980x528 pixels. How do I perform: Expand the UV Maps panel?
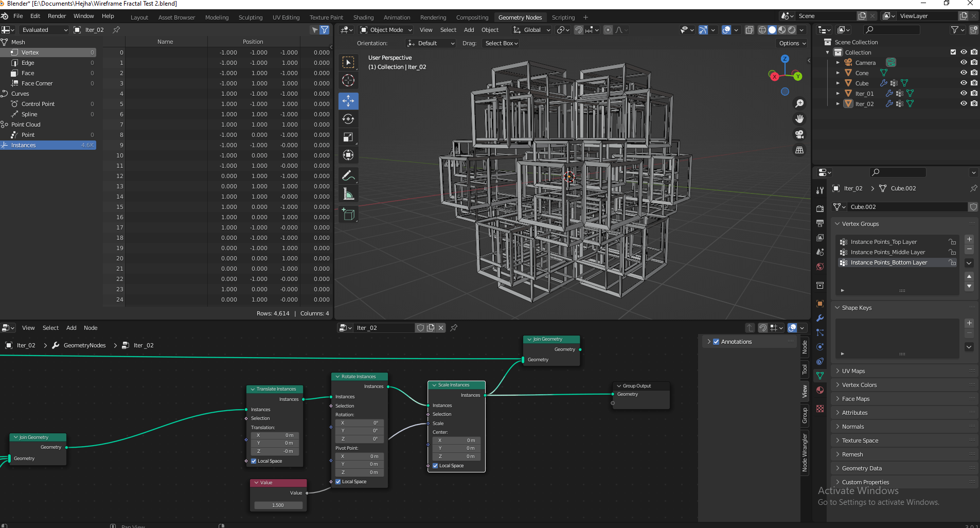coord(853,371)
